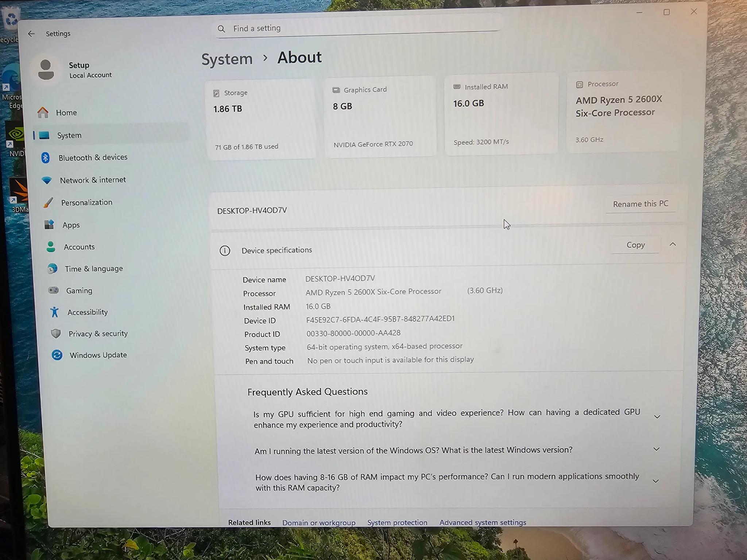Click the Installed RAM card icon
The image size is (747, 560).
(x=457, y=87)
